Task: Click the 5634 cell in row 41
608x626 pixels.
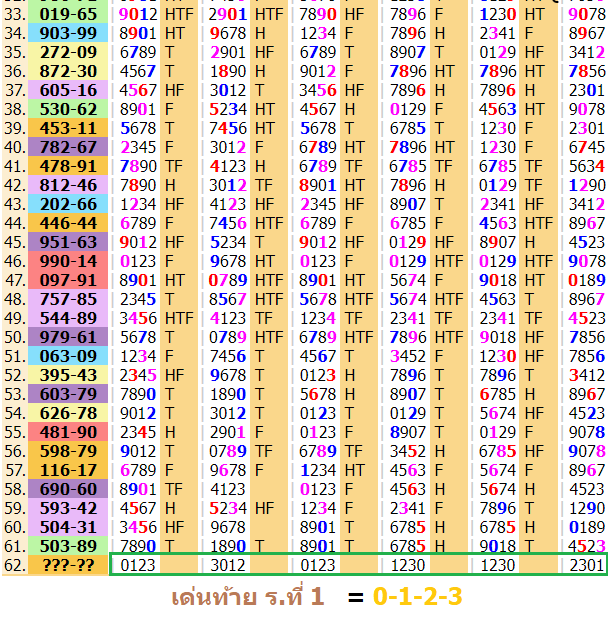Action: 586,166
